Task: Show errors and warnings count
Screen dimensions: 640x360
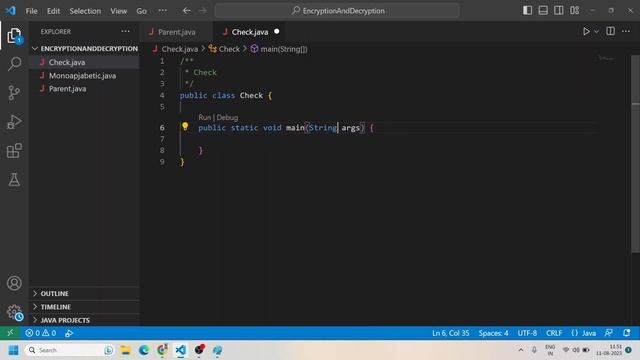Action: (40, 333)
